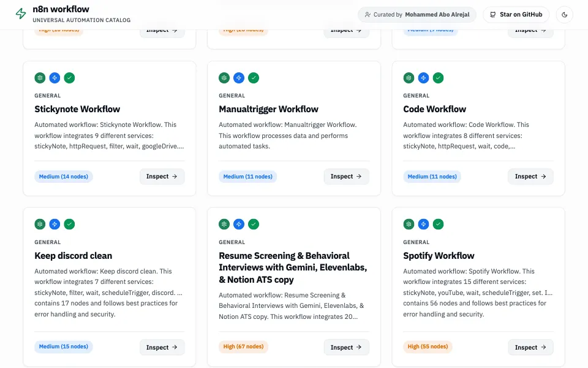Click green gear icon on Spotify Workflow card

coord(409,224)
